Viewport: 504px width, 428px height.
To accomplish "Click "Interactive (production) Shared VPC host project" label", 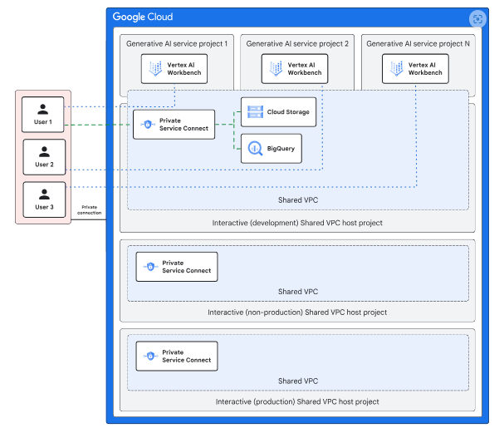I will (x=297, y=401).
